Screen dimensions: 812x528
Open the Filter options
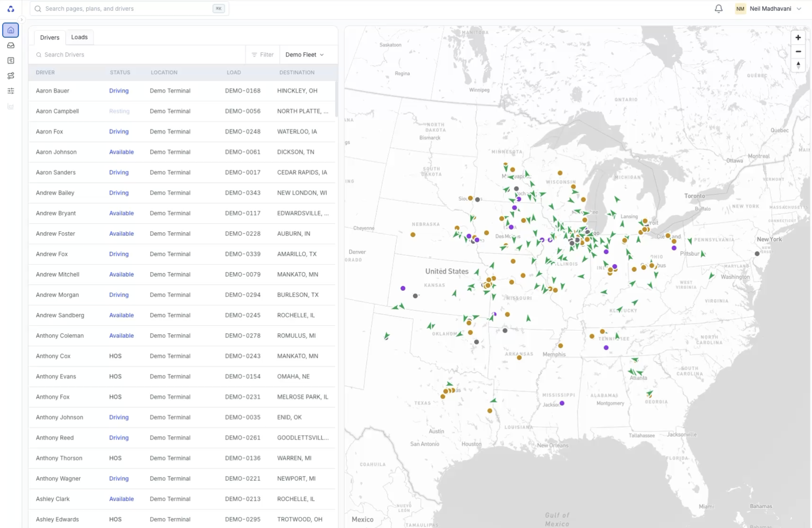[262, 54]
